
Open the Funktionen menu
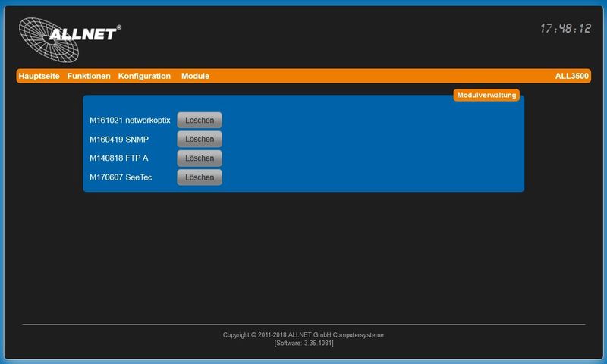[x=89, y=76]
